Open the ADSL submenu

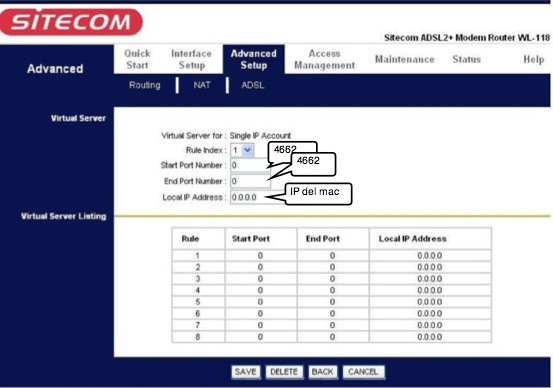pyautogui.click(x=253, y=85)
